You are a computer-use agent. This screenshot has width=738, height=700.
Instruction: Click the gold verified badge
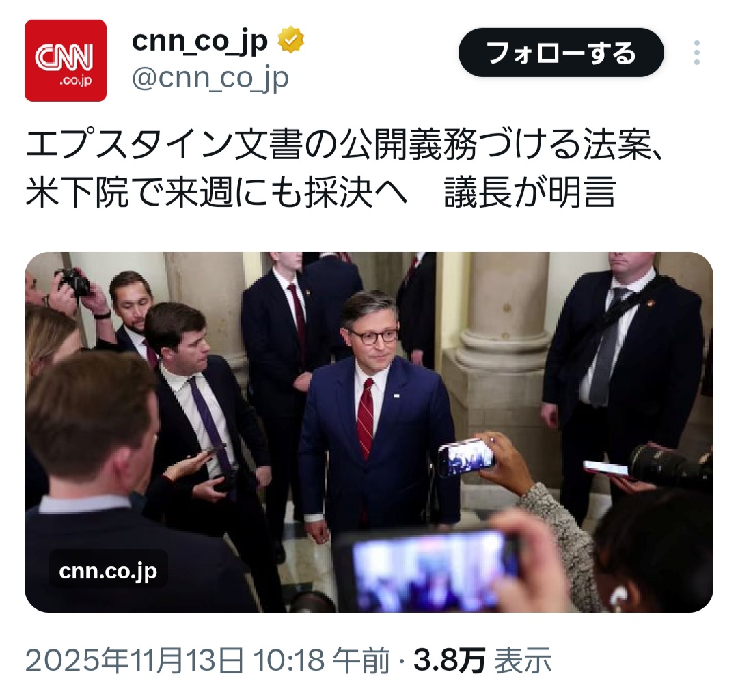[291, 40]
